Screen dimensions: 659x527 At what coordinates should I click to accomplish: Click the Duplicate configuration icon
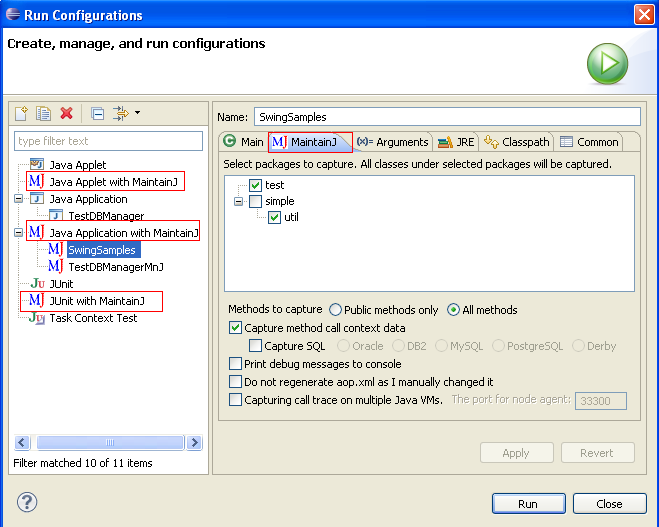pyautogui.click(x=44, y=114)
